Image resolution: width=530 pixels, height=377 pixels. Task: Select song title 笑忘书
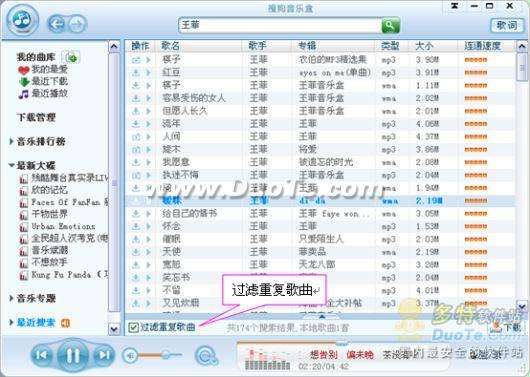176,278
